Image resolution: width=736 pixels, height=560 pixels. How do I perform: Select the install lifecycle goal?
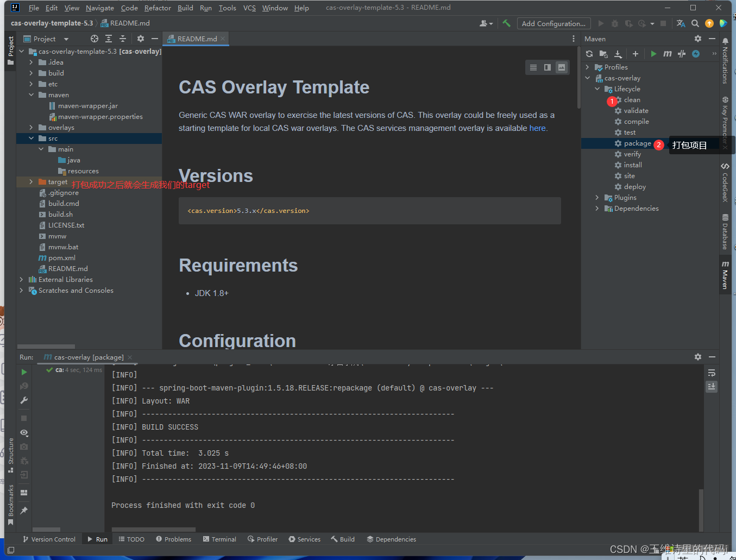633,165
